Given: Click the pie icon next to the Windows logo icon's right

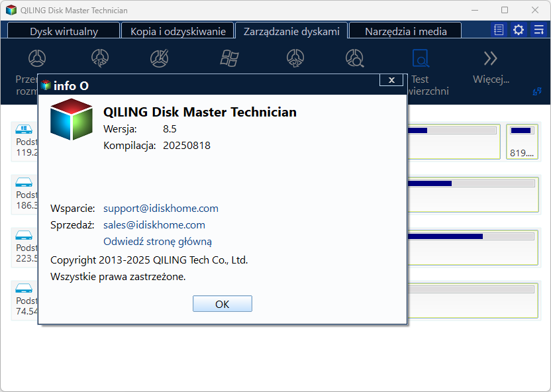Looking at the screenshot, I should tap(295, 58).
